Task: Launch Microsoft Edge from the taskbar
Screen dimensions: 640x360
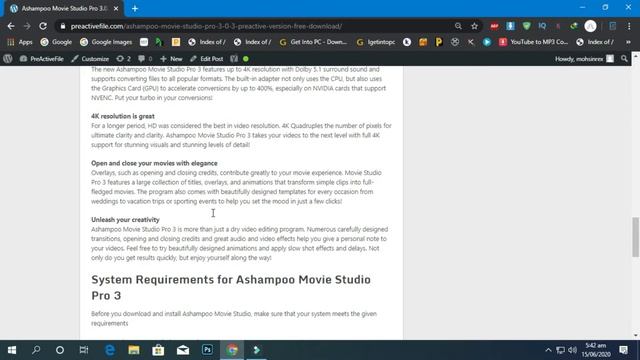Action: (110, 350)
